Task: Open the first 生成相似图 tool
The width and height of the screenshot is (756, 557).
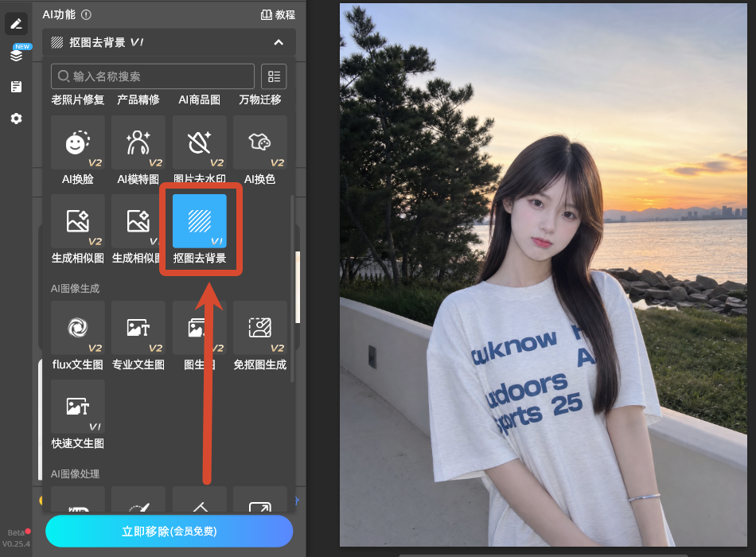Action: pos(78,221)
